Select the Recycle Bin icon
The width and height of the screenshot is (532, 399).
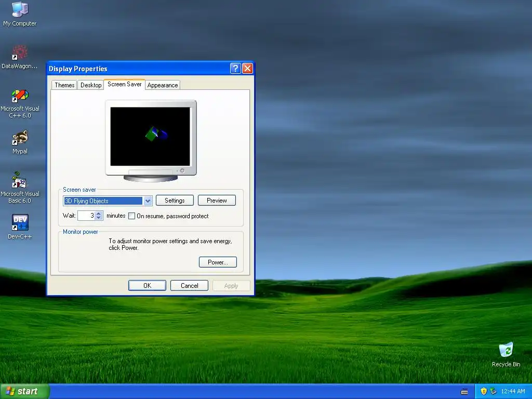506,354
